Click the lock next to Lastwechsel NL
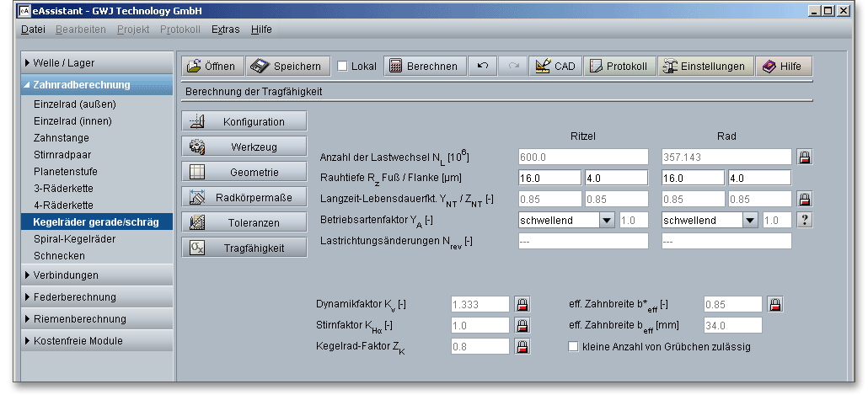The image size is (868, 395). (x=804, y=157)
